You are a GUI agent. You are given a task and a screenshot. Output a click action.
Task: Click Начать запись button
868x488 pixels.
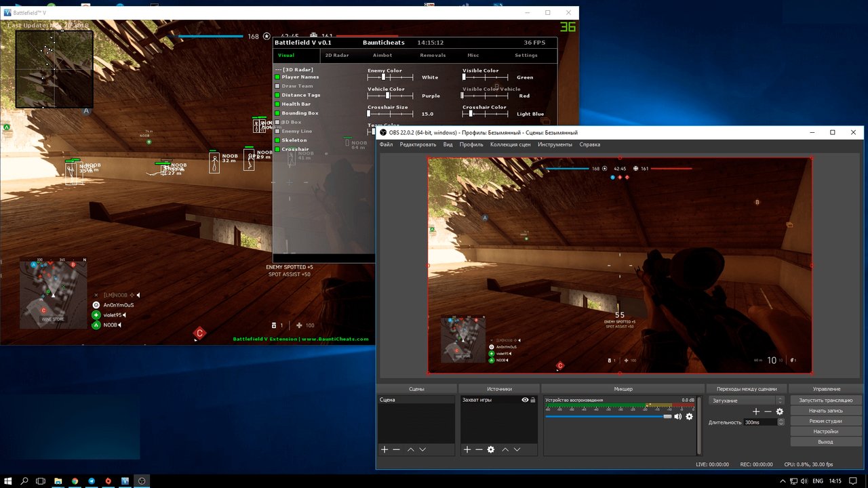pos(825,411)
